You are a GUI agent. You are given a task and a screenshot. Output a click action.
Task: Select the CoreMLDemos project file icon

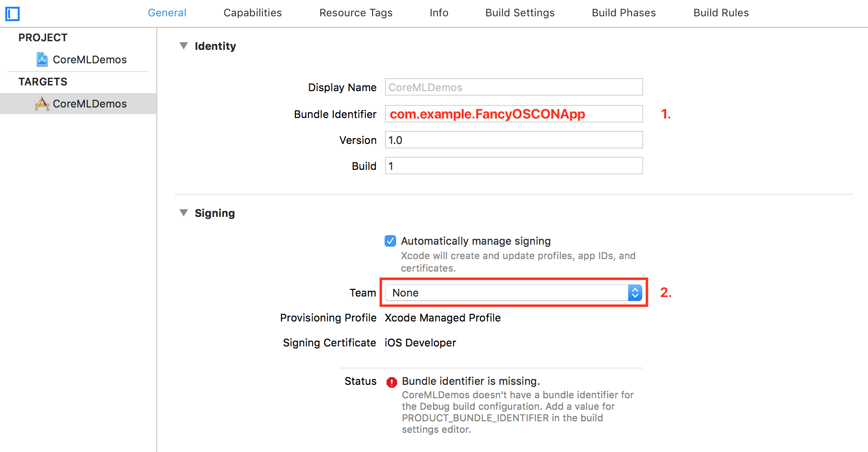pos(42,59)
